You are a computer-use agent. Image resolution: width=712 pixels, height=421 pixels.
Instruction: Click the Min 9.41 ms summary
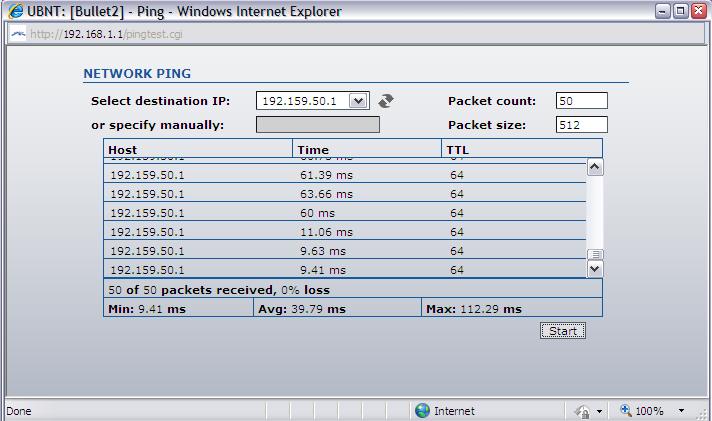point(147,309)
